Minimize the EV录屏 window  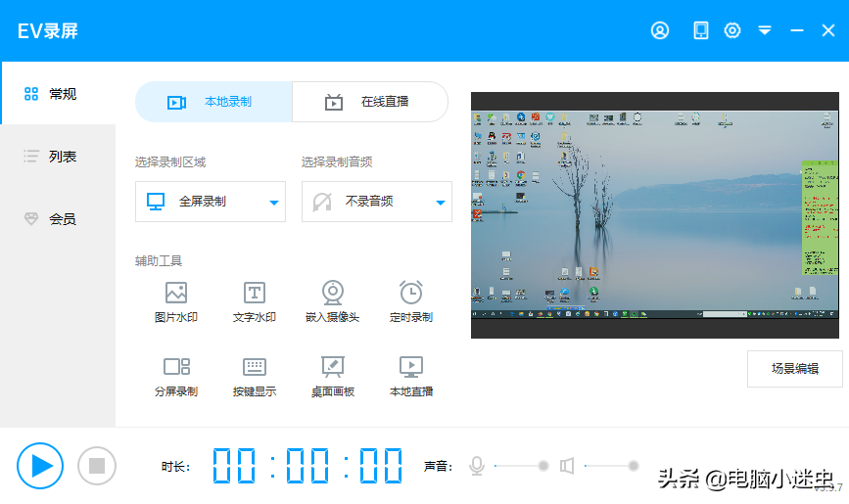click(796, 31)
